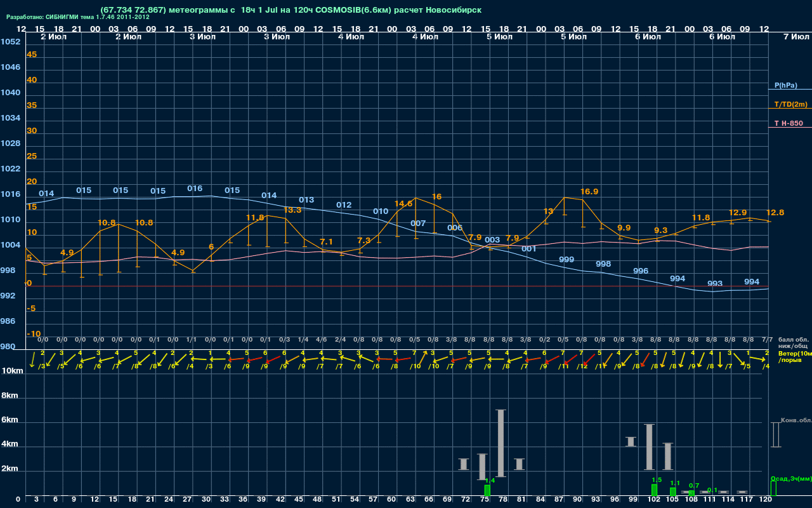This screenshot has height=508, width=812.
Task: Click the 980 pressure axis label
Action: (x=8, y=347)
